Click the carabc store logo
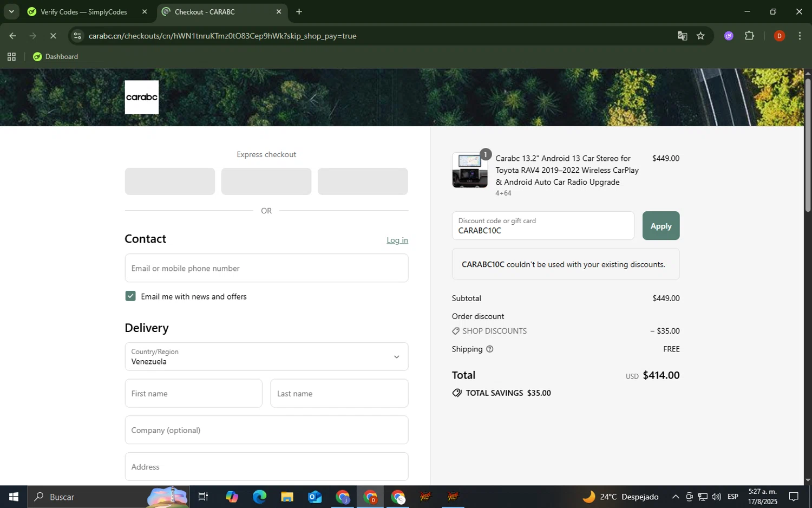This screenshot has height=508, width=812. point(141,97)
